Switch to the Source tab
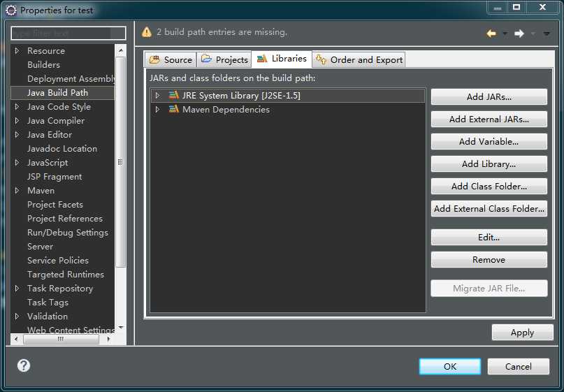The width and height of the screenshot is (564, 392). [x=171, y=59]
